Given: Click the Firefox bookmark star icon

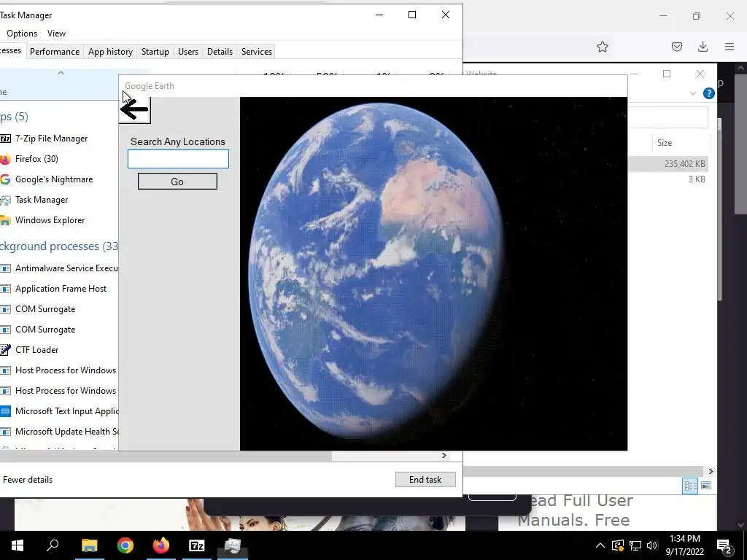Looking at the screenshot, I should [x=603, y=47].
